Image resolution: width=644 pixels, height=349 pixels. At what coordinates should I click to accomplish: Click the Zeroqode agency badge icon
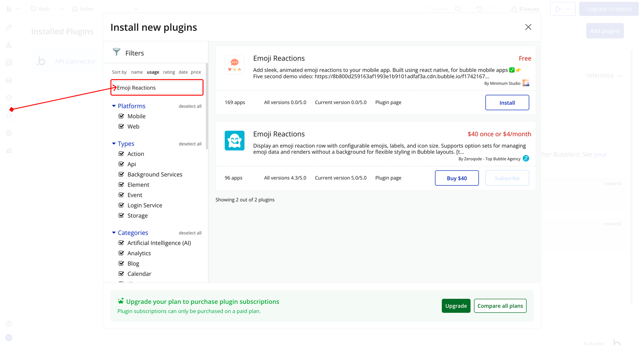pos(526,158)
